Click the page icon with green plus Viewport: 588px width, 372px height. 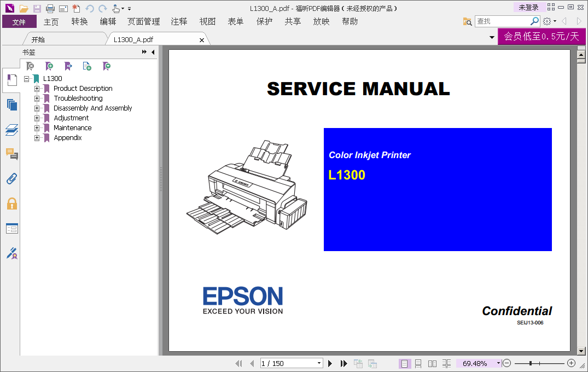[87, 66]
